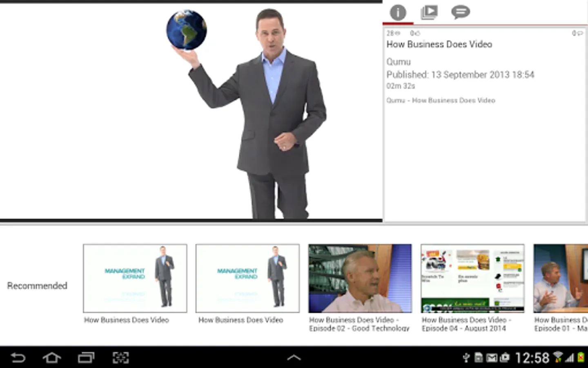
Task: Tap the 12:58 clock in status bar
Action: point(532,358)
